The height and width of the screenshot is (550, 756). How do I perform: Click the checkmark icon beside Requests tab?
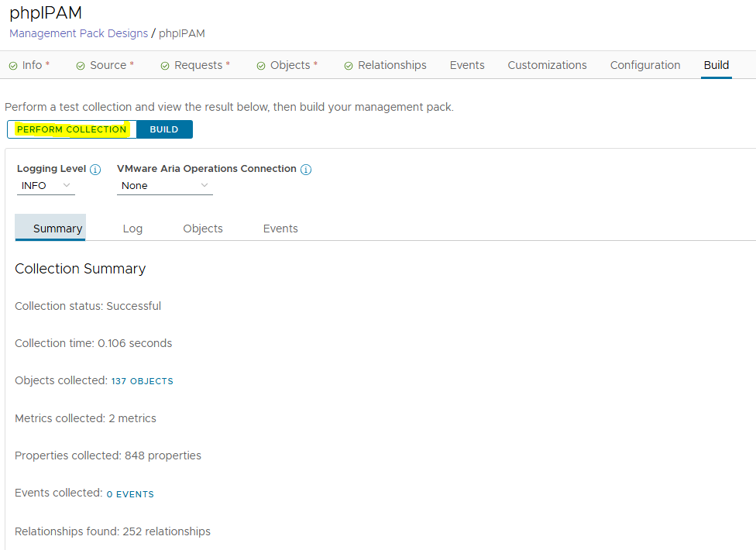[x=165, y=66]
